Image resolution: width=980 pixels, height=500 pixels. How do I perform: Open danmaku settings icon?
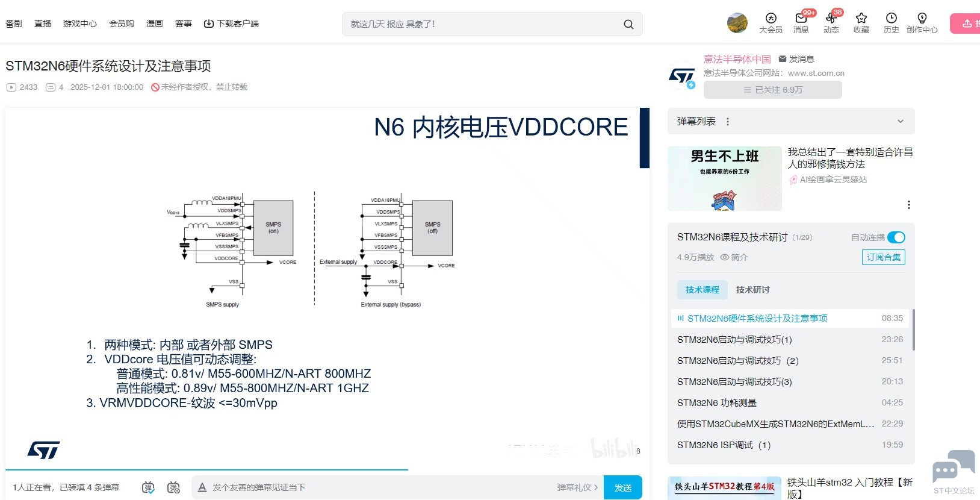(173, 487)
